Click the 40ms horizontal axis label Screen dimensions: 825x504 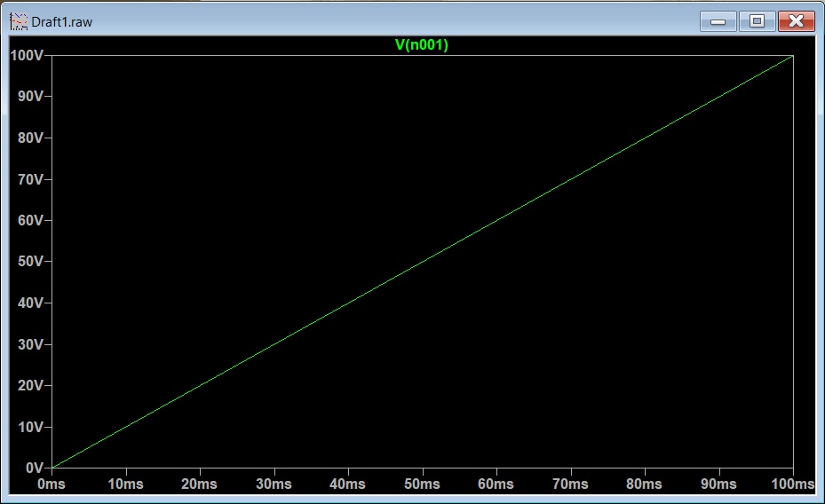(348, 484)
